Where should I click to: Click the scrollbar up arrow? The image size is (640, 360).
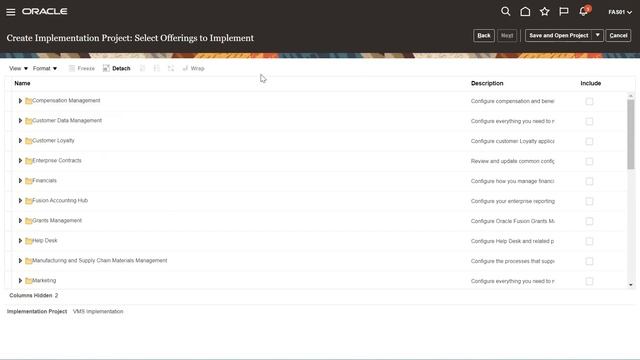[631, 96]
